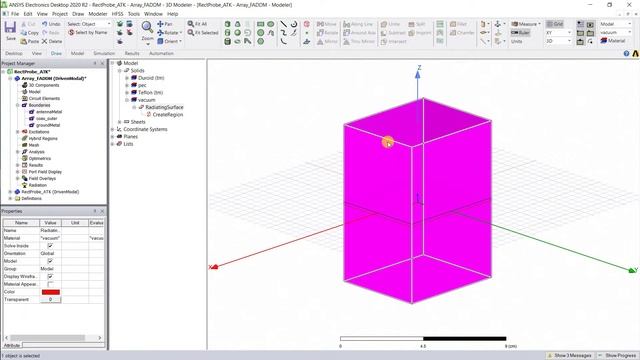640x360 pixels.
Task: Toggle the Material Appearance checkbox
Action: click(50, 284)
